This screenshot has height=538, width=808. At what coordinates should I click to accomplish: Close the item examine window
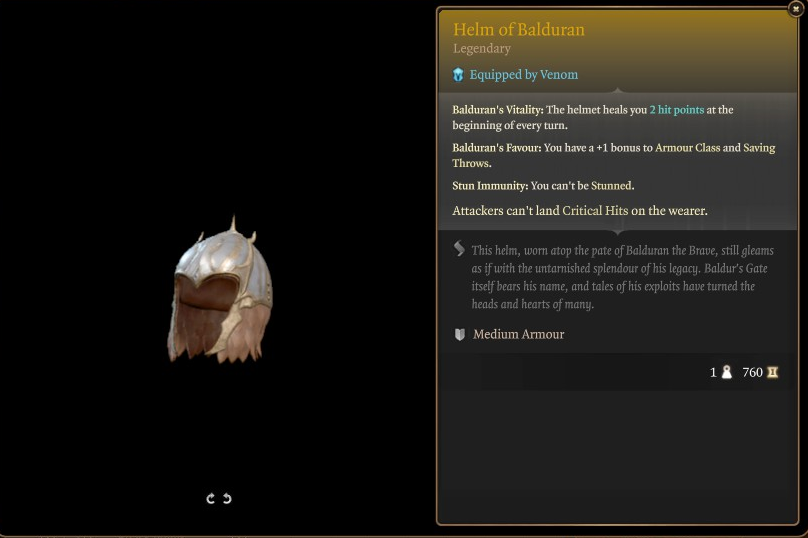pyautogui.click(x=796, y=9)
